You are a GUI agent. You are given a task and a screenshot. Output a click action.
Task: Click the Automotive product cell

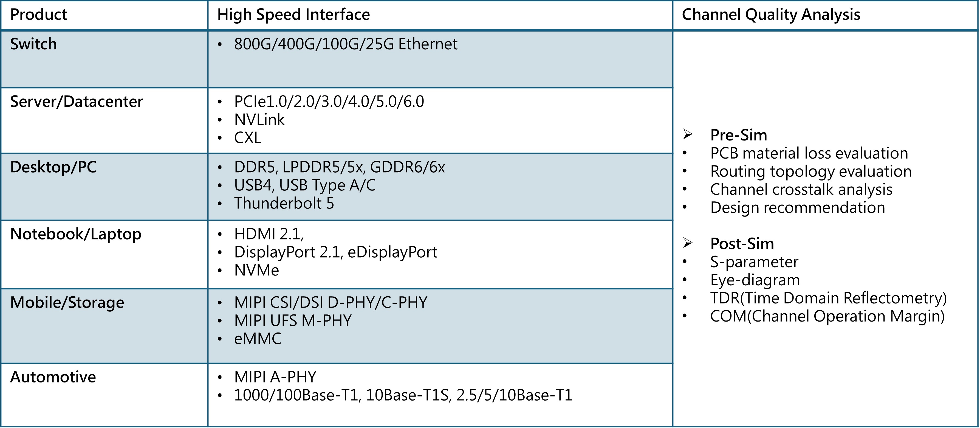click(104, 395)
